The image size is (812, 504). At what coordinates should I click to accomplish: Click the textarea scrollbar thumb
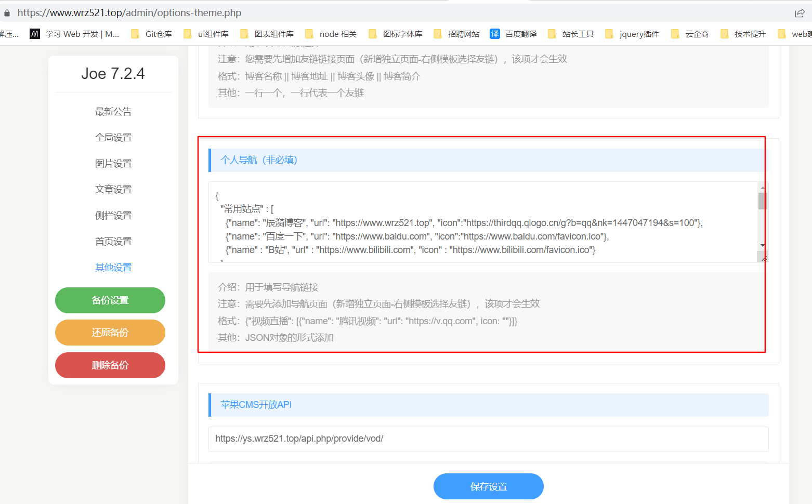click(763, 201)
